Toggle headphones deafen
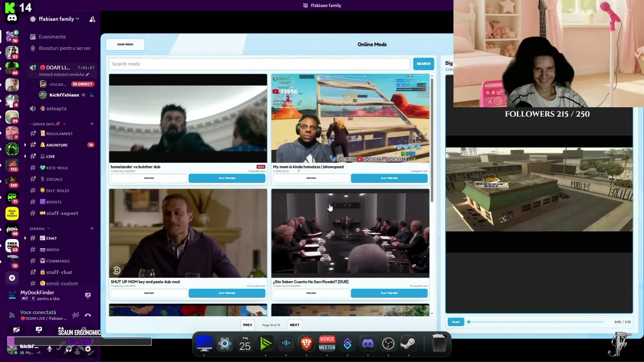 (69, 348)
